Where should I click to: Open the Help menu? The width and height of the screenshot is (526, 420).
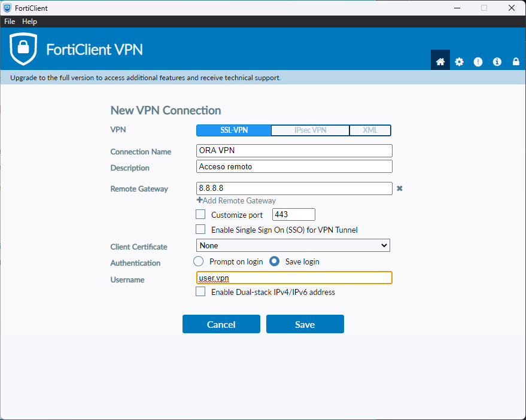click(29, 22)
